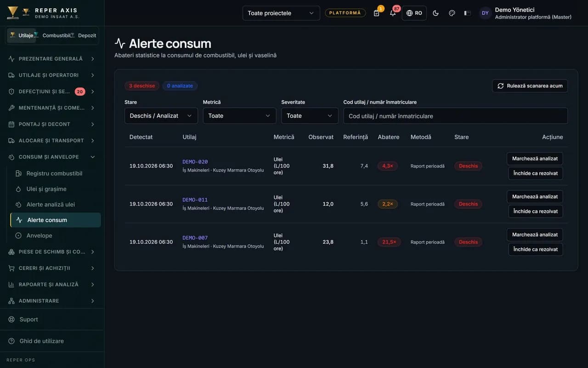This screenshot has height=368, width=588.
Task: Open the RO language selector
Action: click(x=414, y=13)
